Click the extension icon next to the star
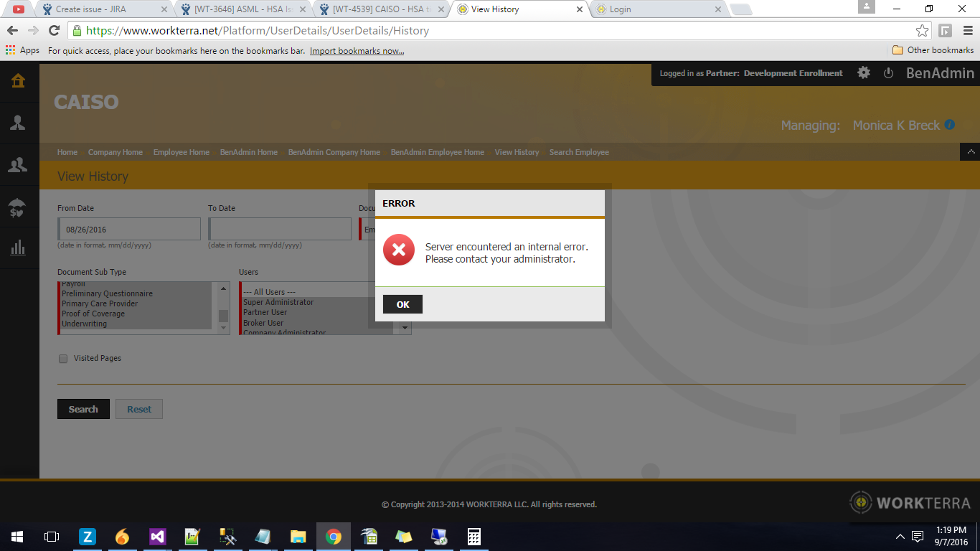The image size is (980, 551). pos(946,31)
